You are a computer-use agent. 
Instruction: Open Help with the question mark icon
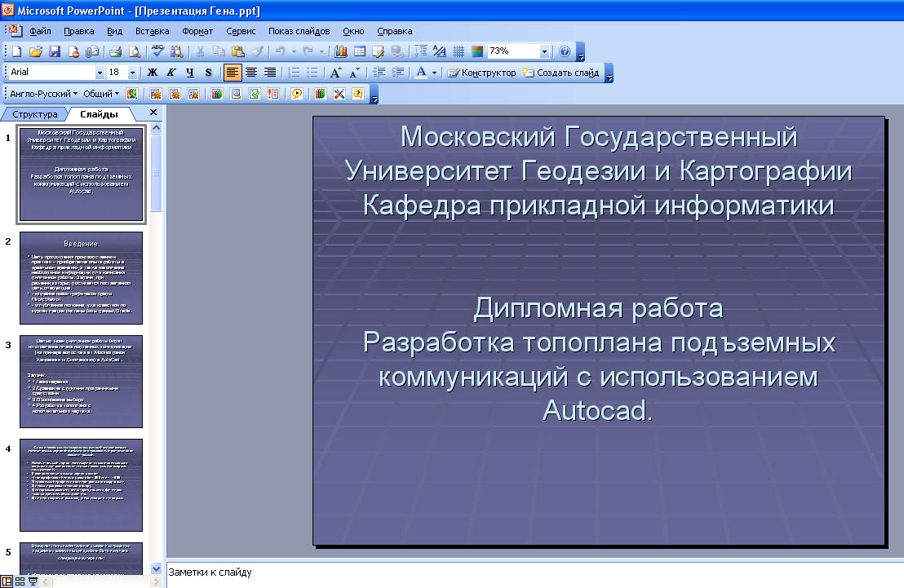tap(565, 52)
